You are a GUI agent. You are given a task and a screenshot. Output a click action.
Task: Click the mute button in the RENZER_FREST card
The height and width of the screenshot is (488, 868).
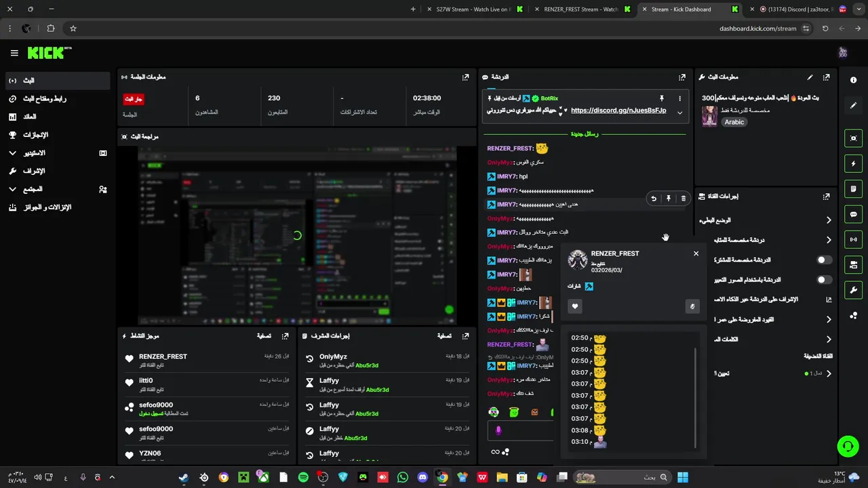pos(692,306)
